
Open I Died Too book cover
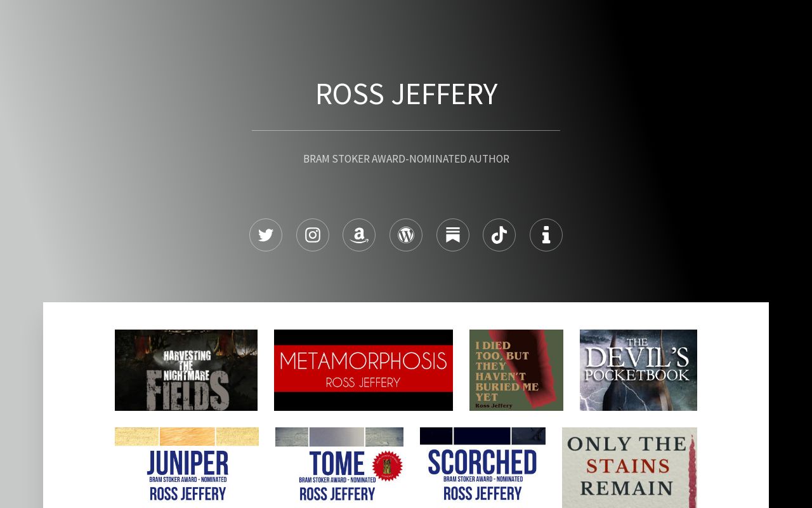516,370
